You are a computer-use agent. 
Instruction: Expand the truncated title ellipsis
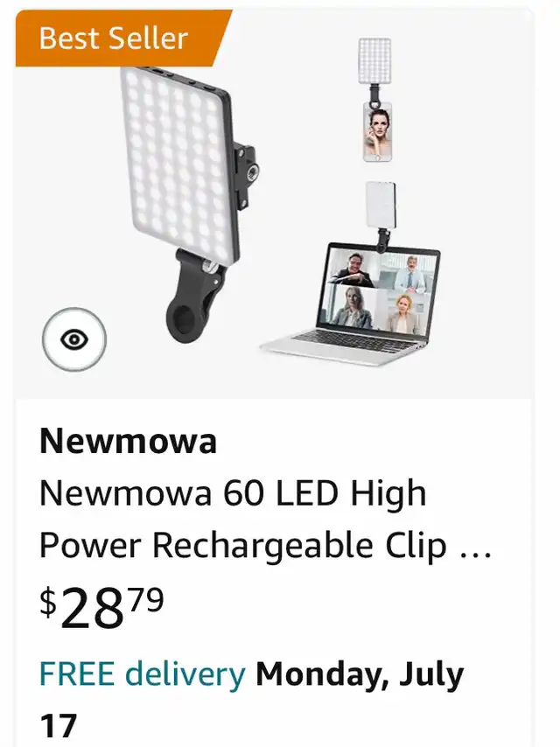(x=475, y=553)
